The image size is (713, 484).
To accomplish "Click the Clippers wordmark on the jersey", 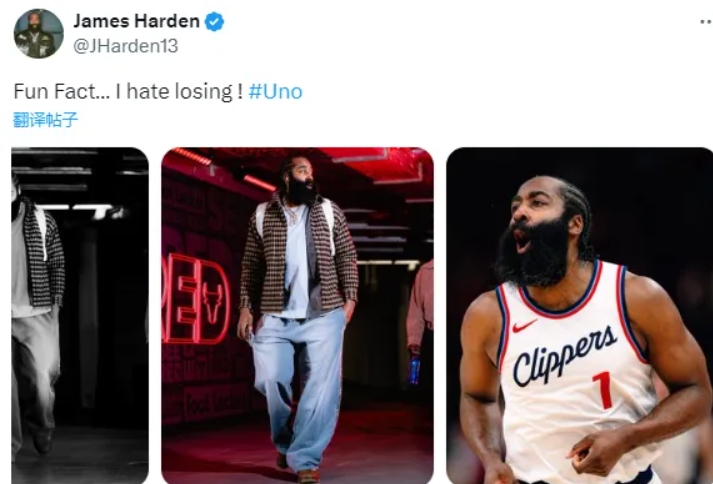I will 565,355.
